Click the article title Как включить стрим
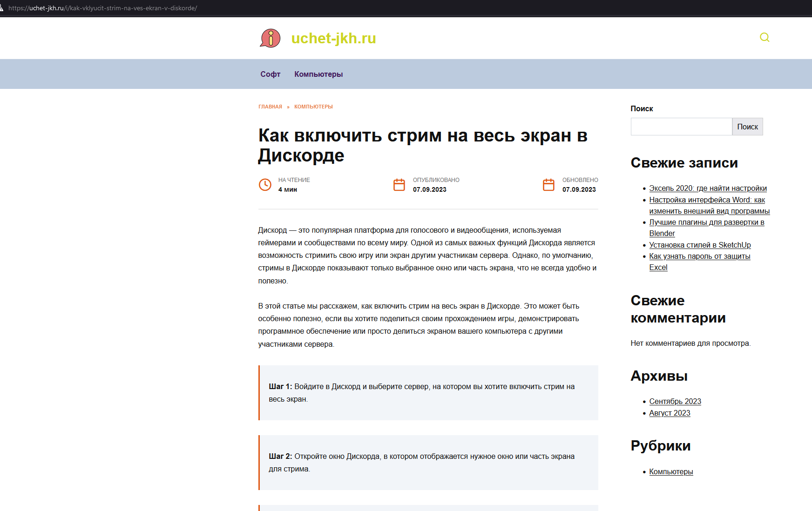 pyautogui.click(x=423, y=145)
